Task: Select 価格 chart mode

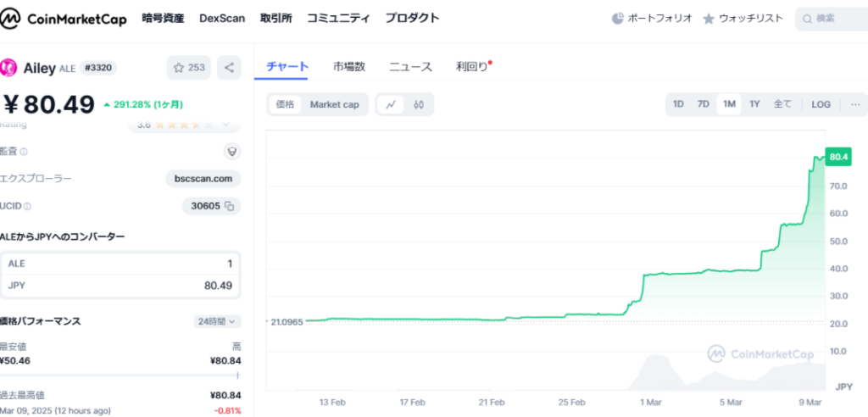Action: pos(285,104)
